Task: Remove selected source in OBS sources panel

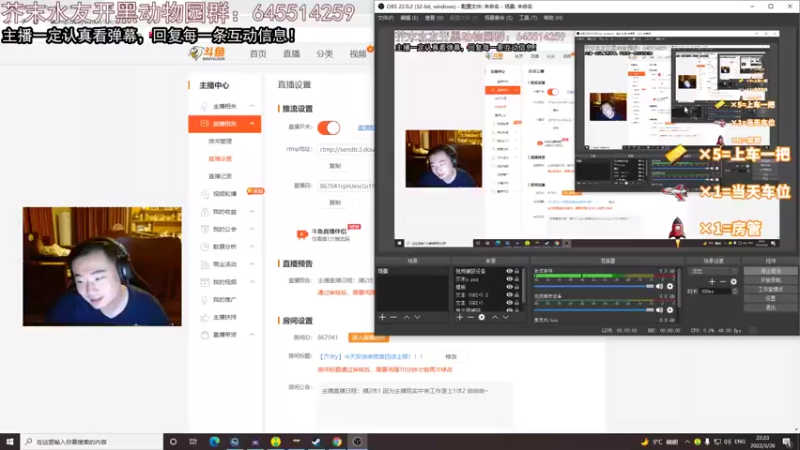Action: (470, 317)
